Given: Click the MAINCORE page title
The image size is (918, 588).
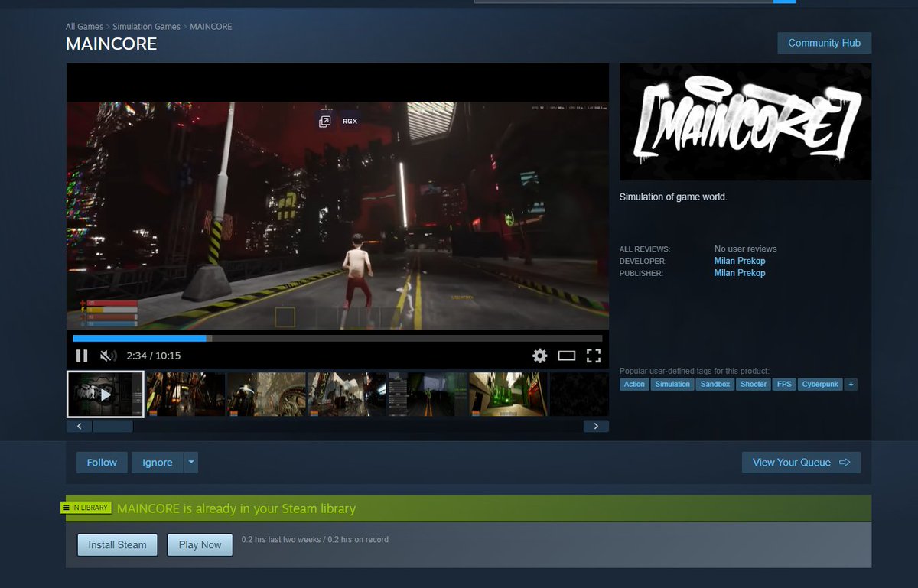Looking at the screenshot, I should click(112, 44).
